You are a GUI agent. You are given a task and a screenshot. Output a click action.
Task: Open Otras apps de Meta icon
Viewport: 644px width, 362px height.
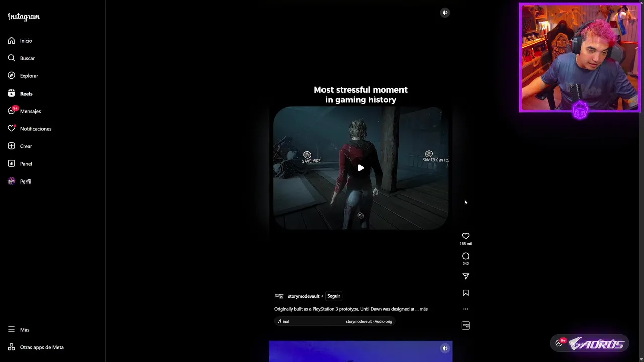[x=12, y=347]
